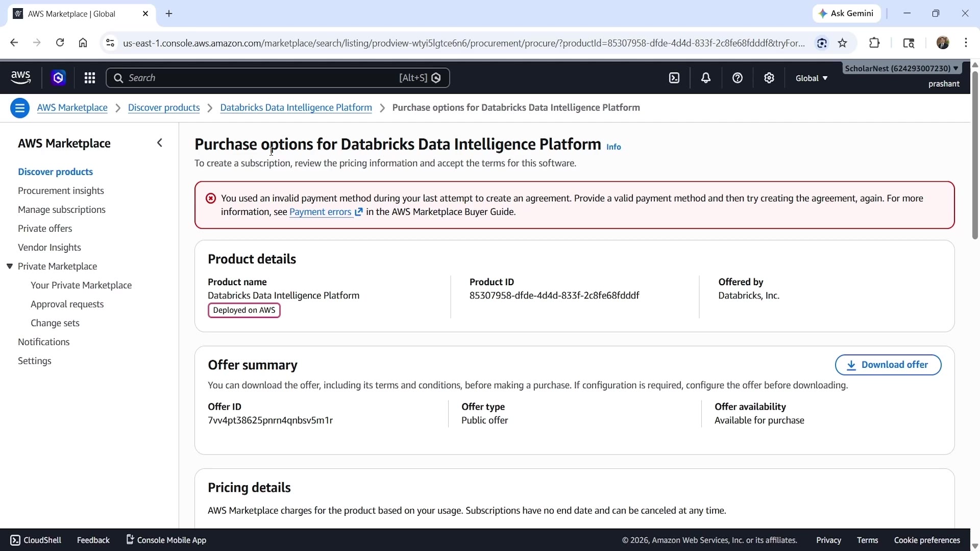Open Change sets in sidebar
The image size is (980, 551).
(55, 323)
